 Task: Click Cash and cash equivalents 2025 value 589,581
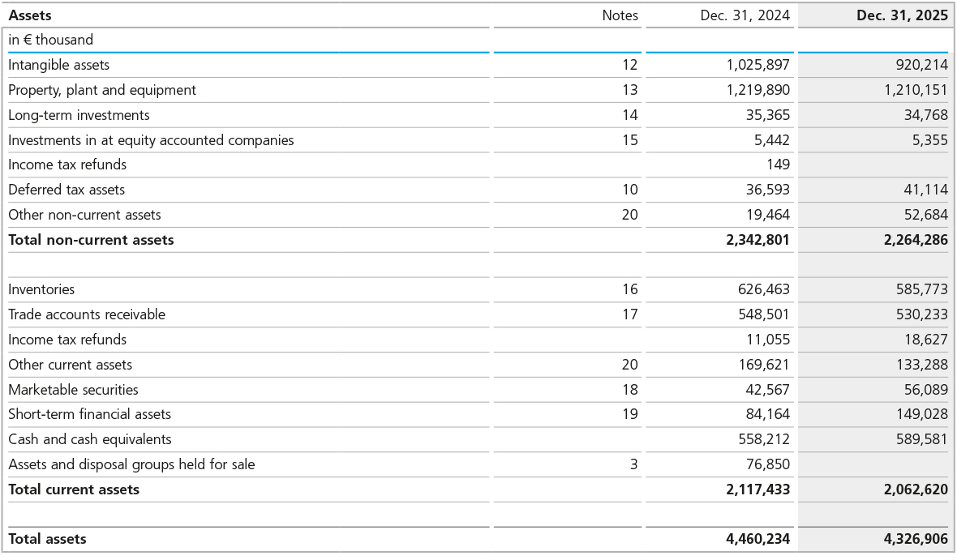tap(921, 439)
